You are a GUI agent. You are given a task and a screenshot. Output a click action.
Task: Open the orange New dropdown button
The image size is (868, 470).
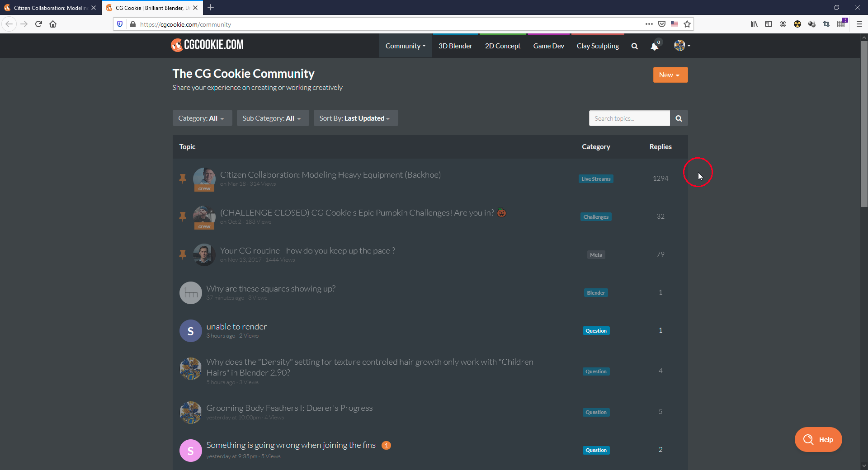[670, 75]
